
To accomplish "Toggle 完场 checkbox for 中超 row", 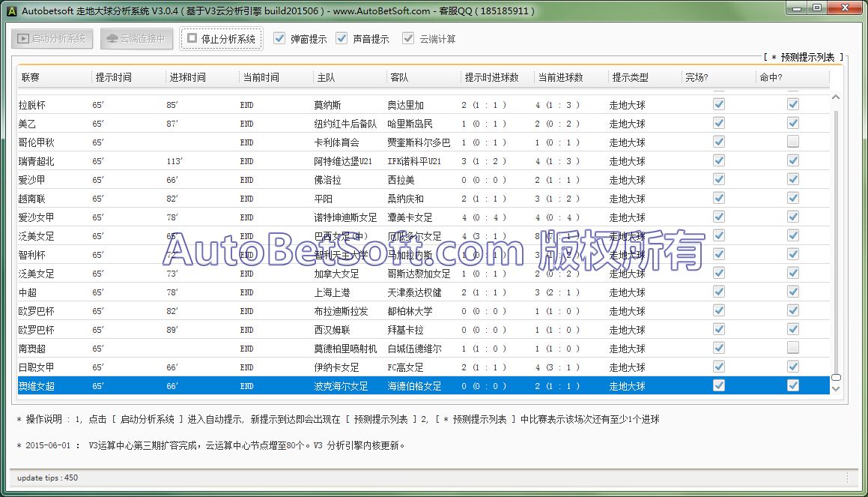I will 719,292.
